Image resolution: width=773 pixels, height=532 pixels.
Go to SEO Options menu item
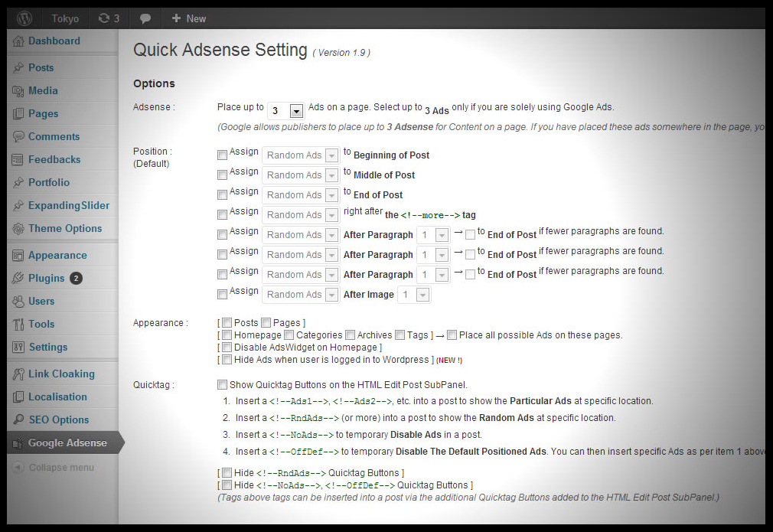(x=58, y=420)
